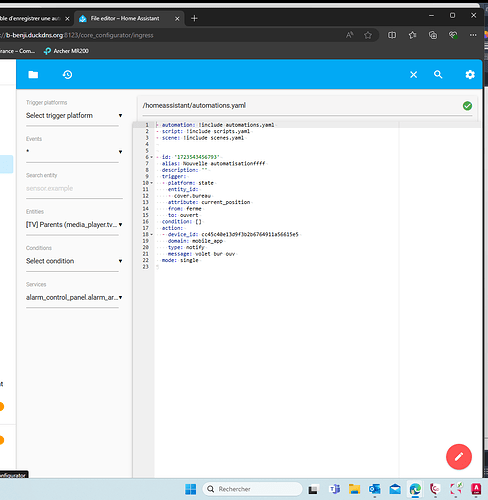Collapse the code fold at line 10
488x500 pixels.
[151, 183]
